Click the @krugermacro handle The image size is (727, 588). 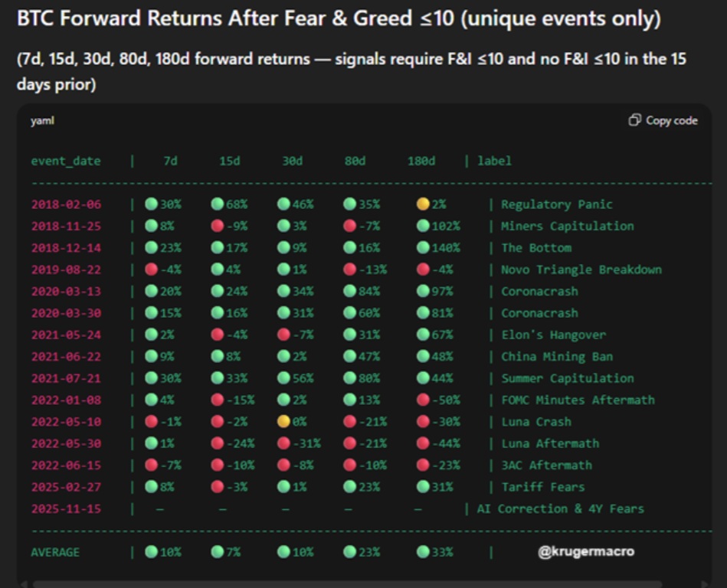pyautogui.click(x=586, y=551)
